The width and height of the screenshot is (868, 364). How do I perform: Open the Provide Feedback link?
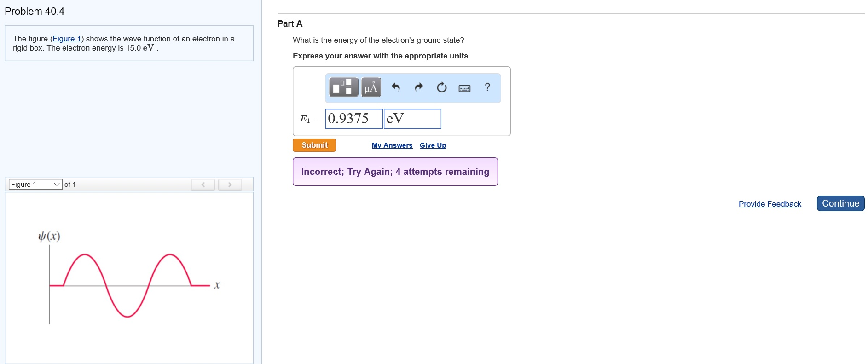click(770, 204)
